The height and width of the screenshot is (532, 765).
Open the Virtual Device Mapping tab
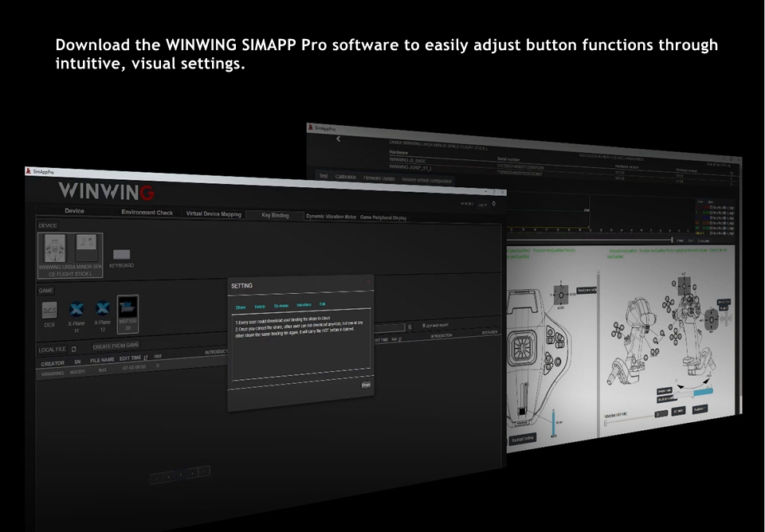click(x=214, y=213)
